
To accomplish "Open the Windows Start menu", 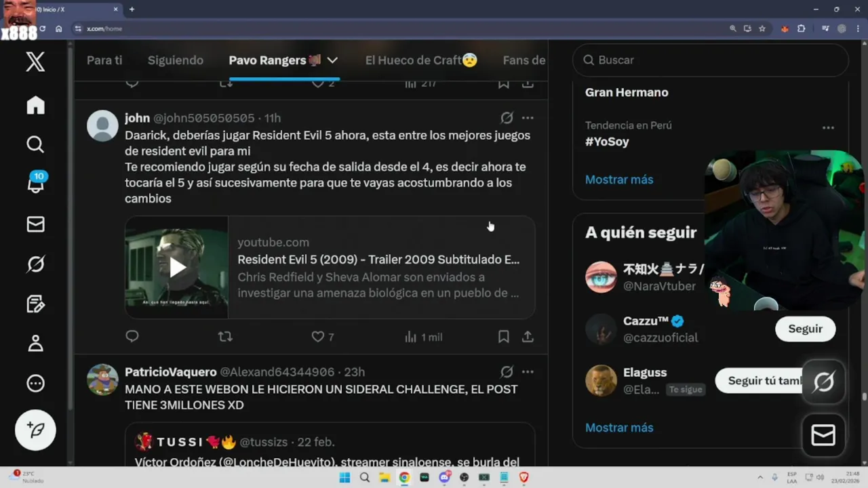I will click(x=344, y=477).
